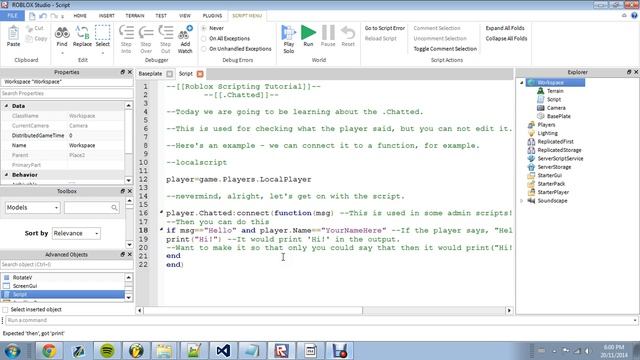The width and height of the screenshot is (640, 360).
Task: Toggle code fold arrow on line 16
Action: [162, 212]
